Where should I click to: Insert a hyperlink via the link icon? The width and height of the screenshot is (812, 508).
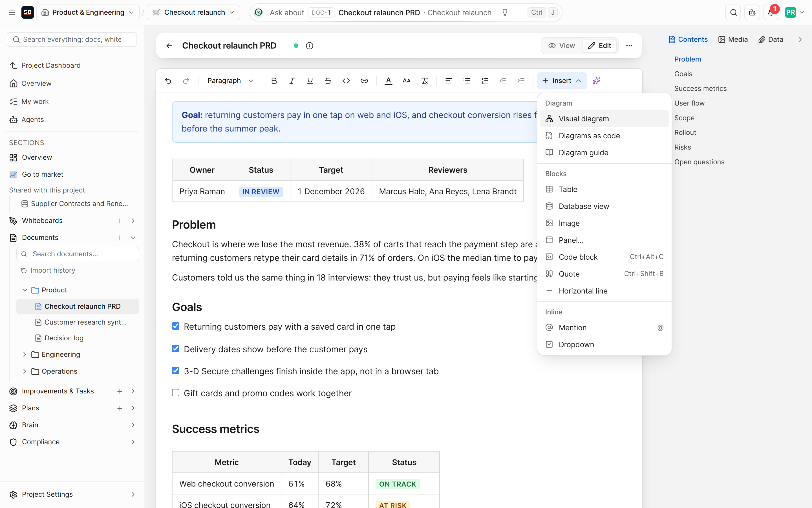pyautogui.click(x=364, y=81)
